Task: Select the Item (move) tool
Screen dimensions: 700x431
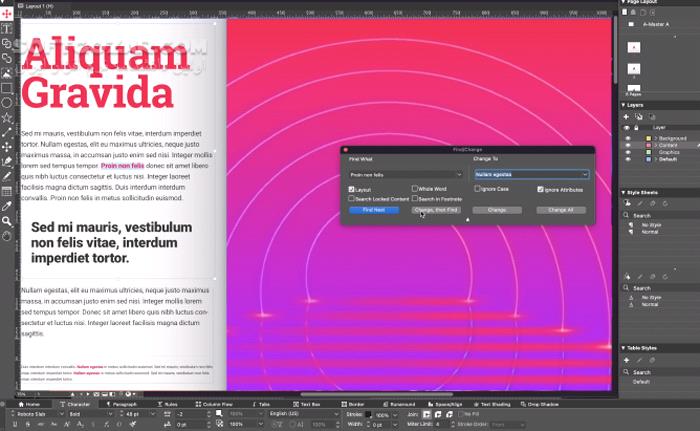Action: 7,14
